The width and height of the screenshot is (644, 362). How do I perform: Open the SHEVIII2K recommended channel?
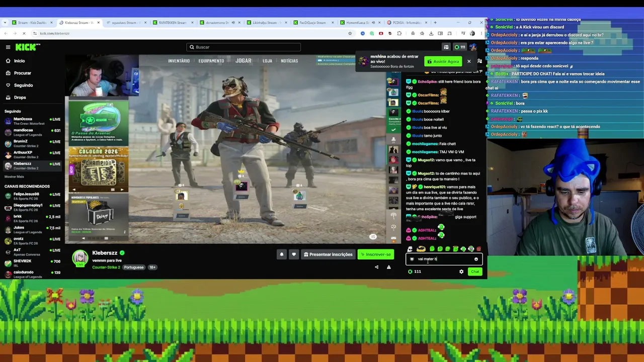pos(32,263)
